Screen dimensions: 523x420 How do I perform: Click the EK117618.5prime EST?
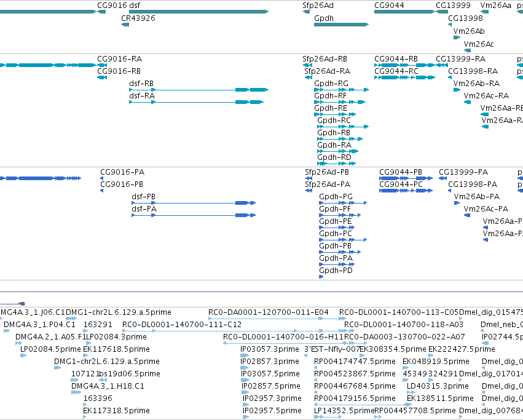click(x=85, y=355)
